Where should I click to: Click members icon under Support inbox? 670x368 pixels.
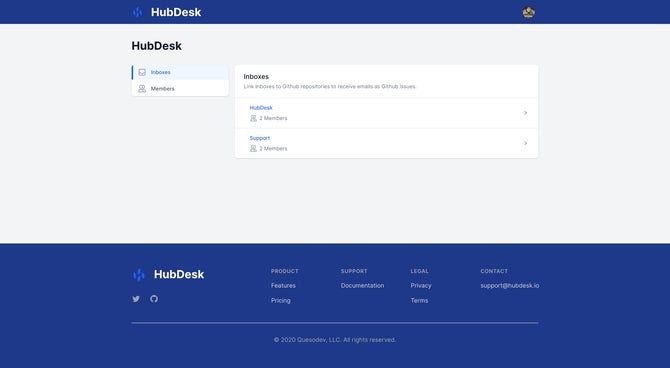[x=253, y=149]
